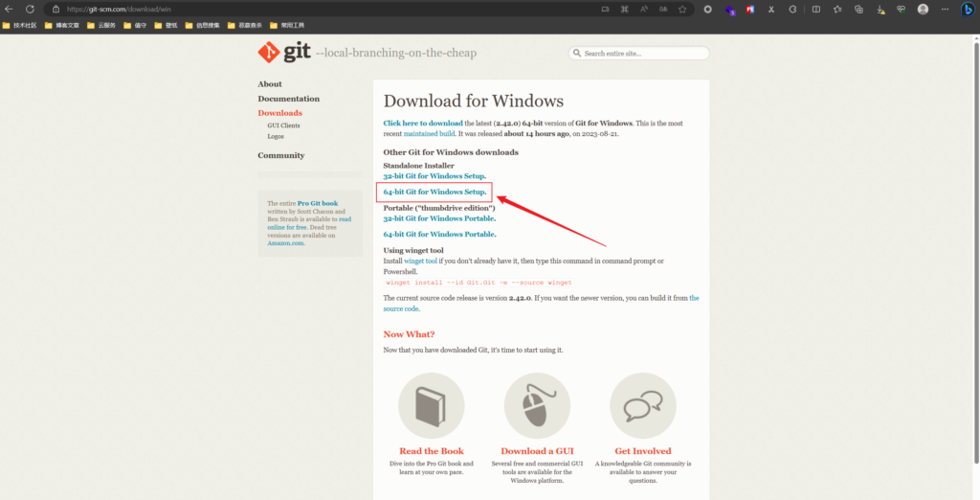Image resolution: width=980 pixels, height=500 pixels.
Task: Open the downloads icon with warning badge
Action: 880,10
